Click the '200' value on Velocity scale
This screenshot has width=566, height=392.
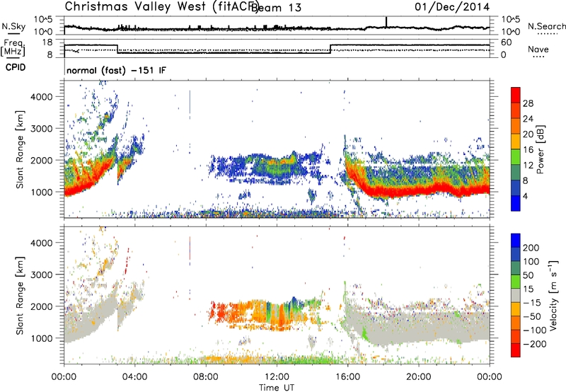pos(531,248)
